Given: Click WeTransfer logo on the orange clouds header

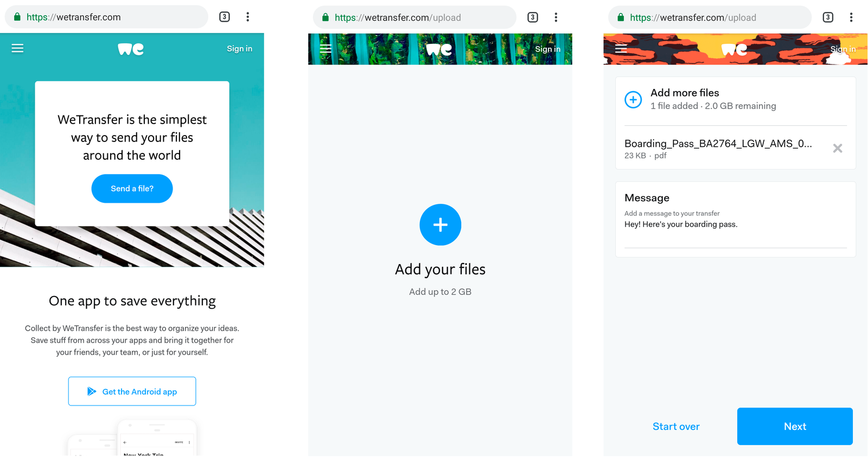Looking at the screenshot, I should point(734,50).
